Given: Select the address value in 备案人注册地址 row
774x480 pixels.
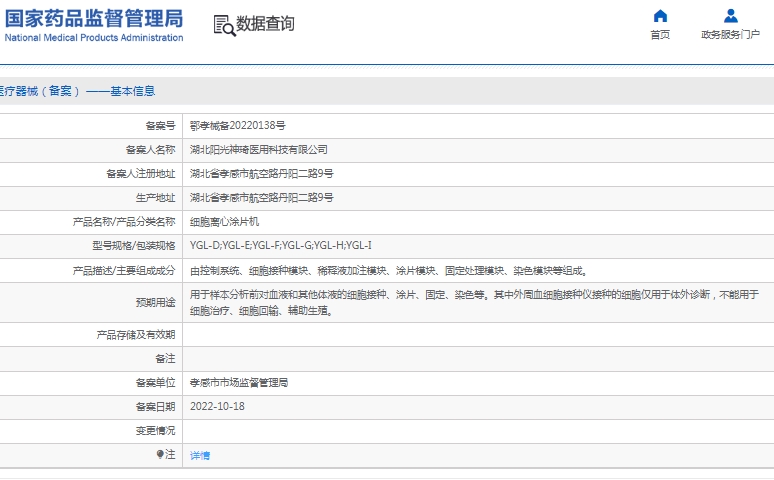Looking at the screenshot, I should 262,173.
